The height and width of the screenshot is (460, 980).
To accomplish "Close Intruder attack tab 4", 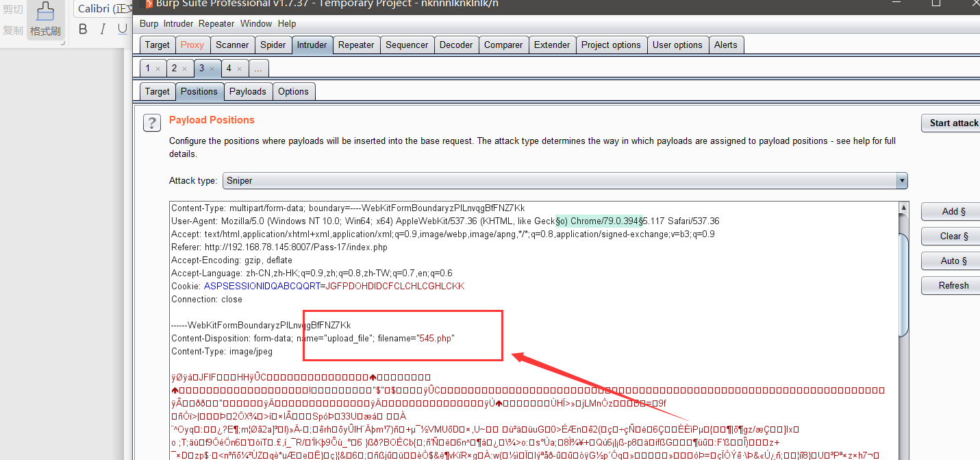I will [239, 69].
